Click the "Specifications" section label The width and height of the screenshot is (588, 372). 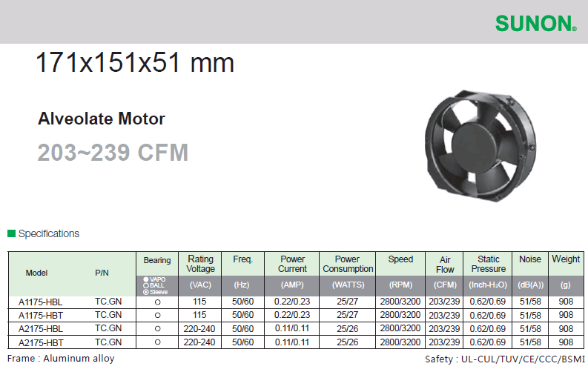(49, 233)
